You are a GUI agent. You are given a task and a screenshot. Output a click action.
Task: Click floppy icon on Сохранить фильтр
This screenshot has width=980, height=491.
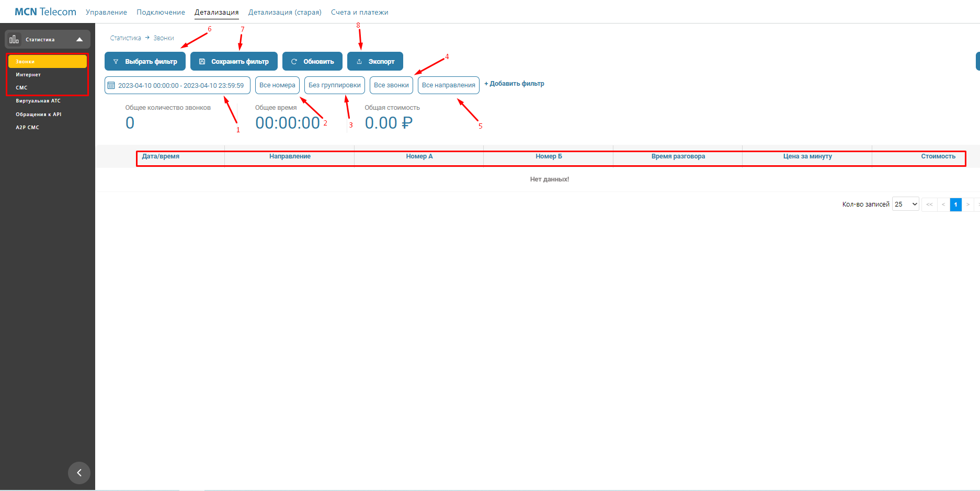pyautogui.click(x=202, y=62)
